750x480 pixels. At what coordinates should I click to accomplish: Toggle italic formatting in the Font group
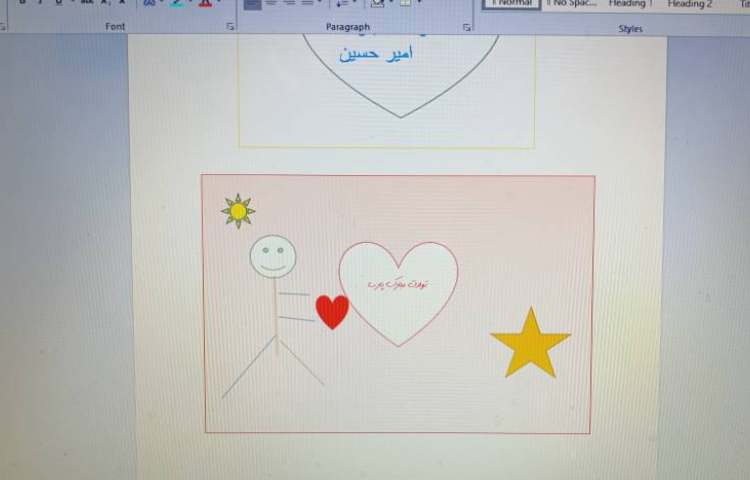pyautogui.click(x=39, y=3)
